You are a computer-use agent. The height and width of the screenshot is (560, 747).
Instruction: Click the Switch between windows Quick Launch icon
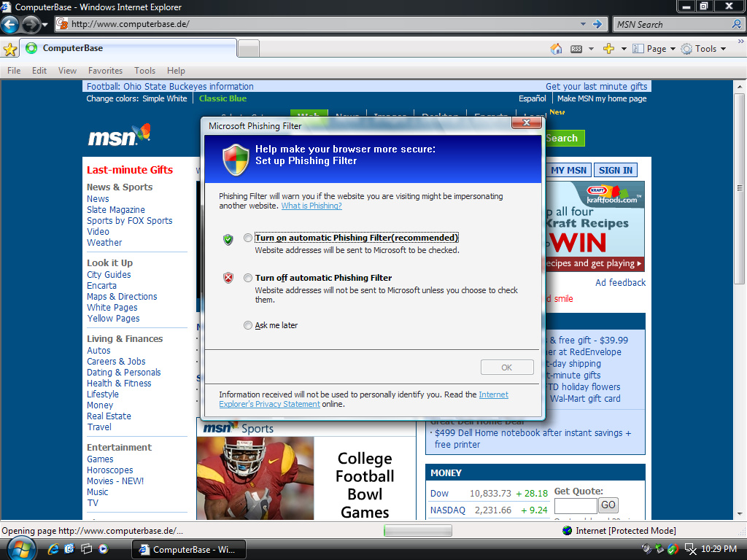point(86,549)
